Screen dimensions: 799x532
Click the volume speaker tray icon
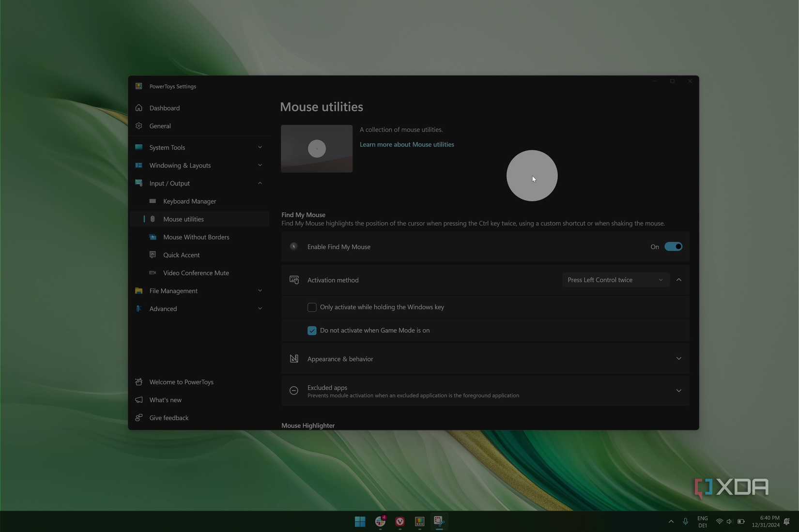tap(729, 521)
